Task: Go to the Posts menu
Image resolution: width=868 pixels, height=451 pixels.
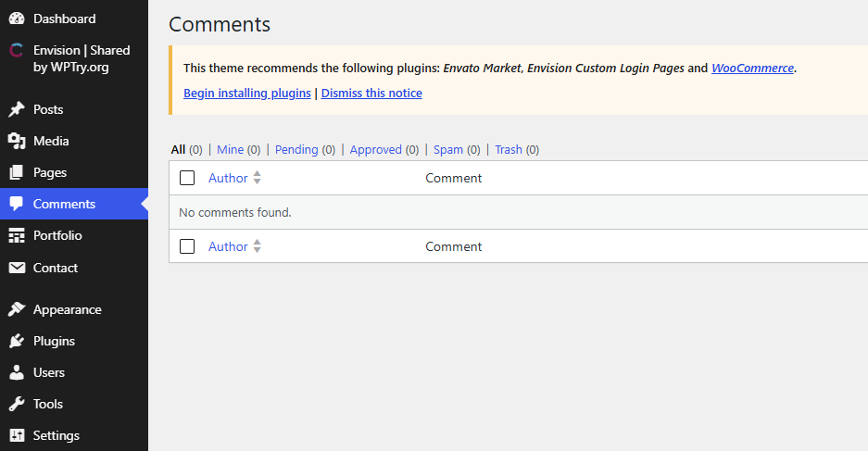Action: coord(48,109)
